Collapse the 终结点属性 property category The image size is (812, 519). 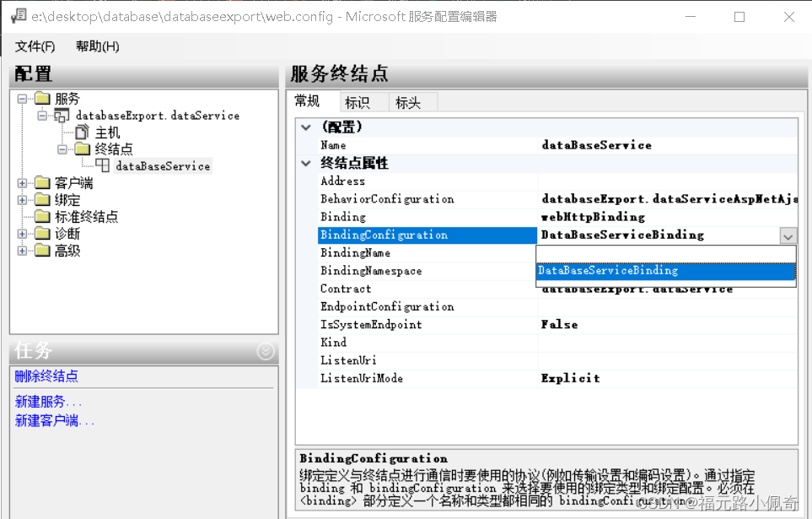pos(306,164)
